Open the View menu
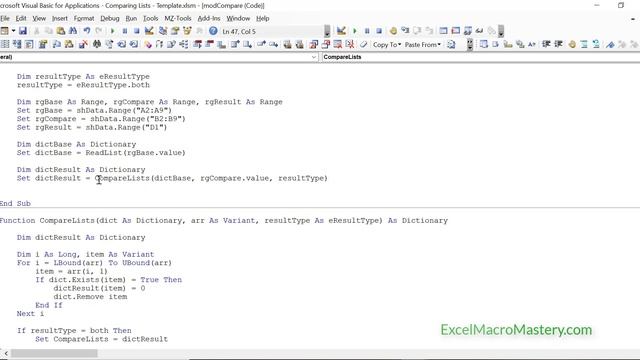Screen dimensions: 640x360 39,18
